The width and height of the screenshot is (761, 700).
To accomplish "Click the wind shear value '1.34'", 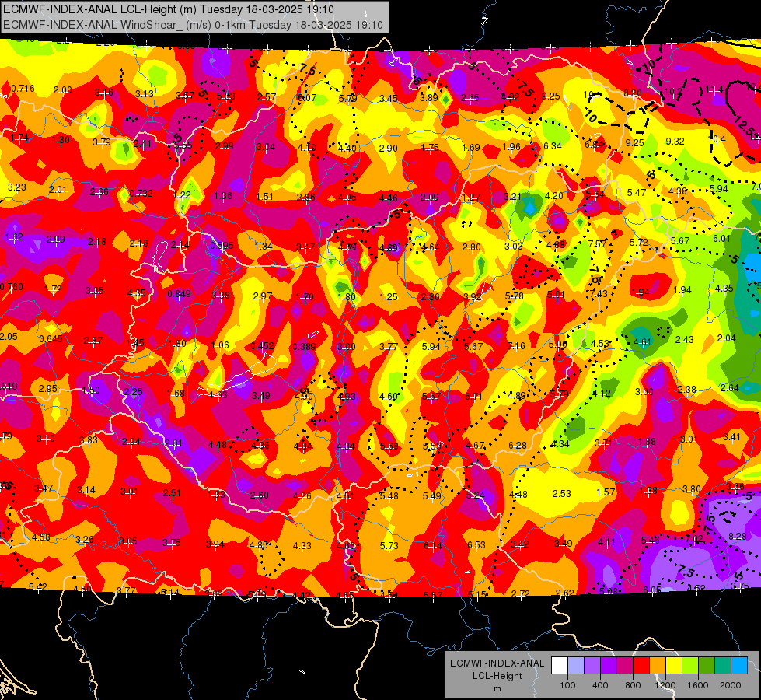I will [x=264, y=247].
